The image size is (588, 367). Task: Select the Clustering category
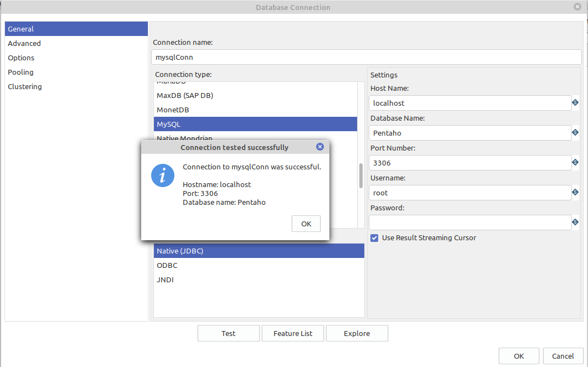pos(25,87)
